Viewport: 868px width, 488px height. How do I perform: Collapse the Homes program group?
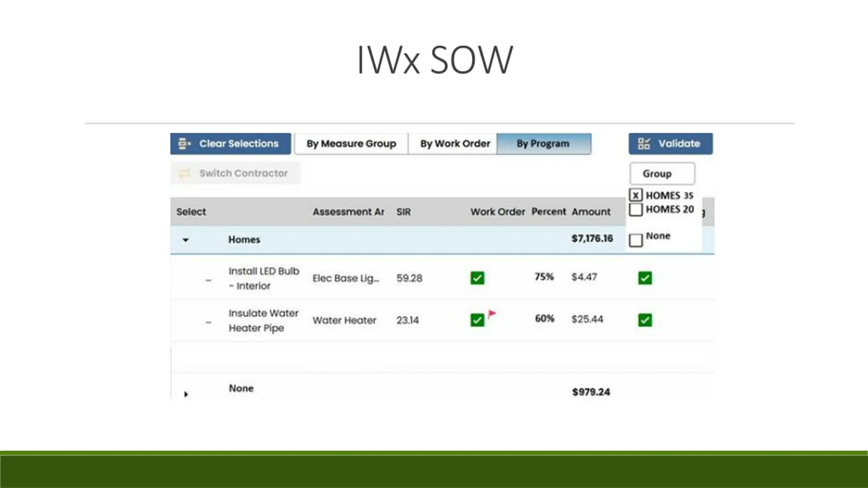[185, 240]
